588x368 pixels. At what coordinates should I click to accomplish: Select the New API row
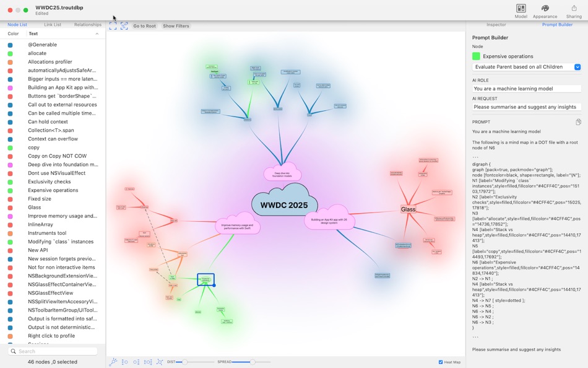[x=53, y=250]
